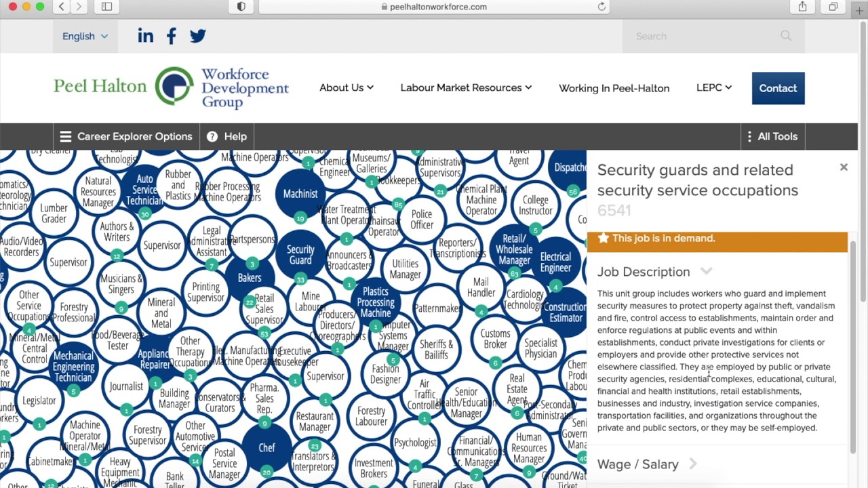Select the Electrical Engineer bubble
868x488 pixels.
click(555, 262)
